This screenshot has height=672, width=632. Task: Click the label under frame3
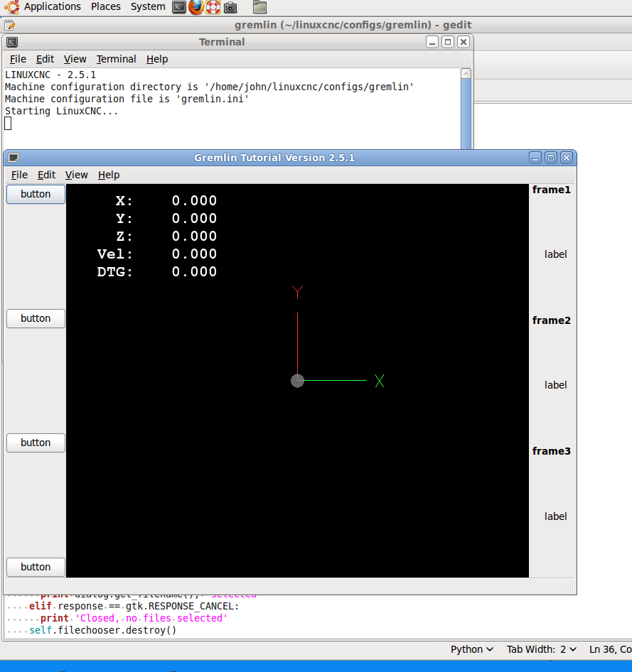point(556,517)
